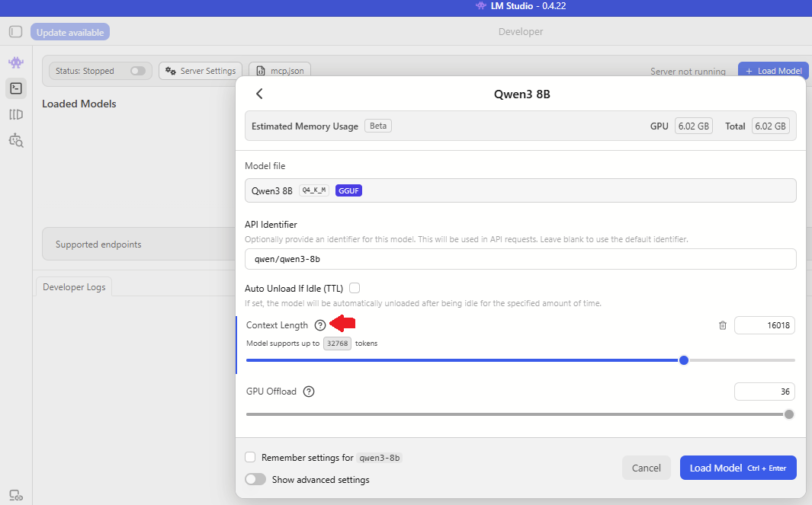Open Discover model search icon in sidebar
Screen dimensions: 812x505
tap(16, 140)
